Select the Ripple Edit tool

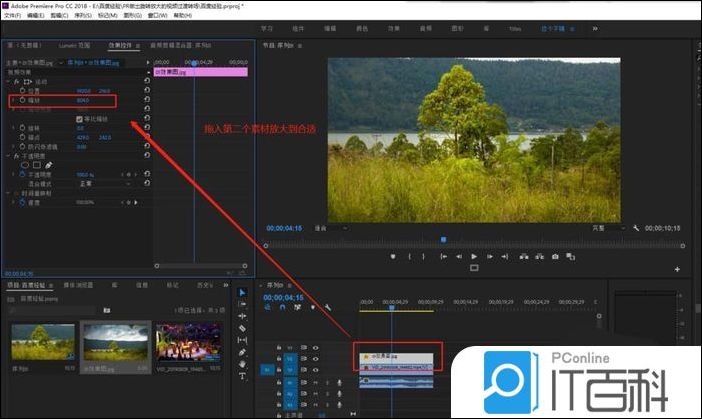pos(242,316)
